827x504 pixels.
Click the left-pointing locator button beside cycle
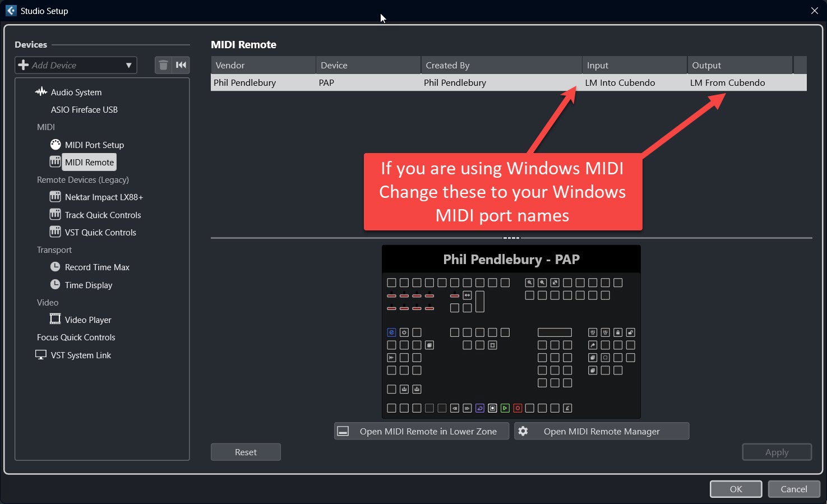coord(455,408)
